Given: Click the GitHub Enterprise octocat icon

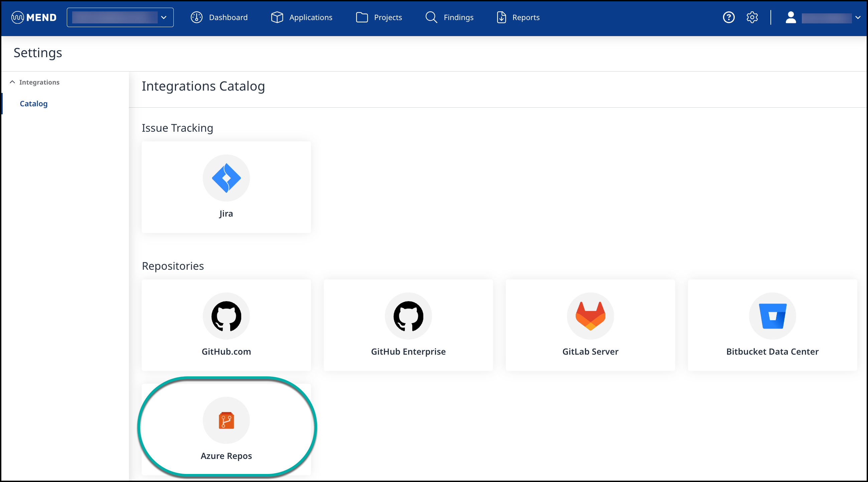Looking at the screenshot, I should pos(408,316).
